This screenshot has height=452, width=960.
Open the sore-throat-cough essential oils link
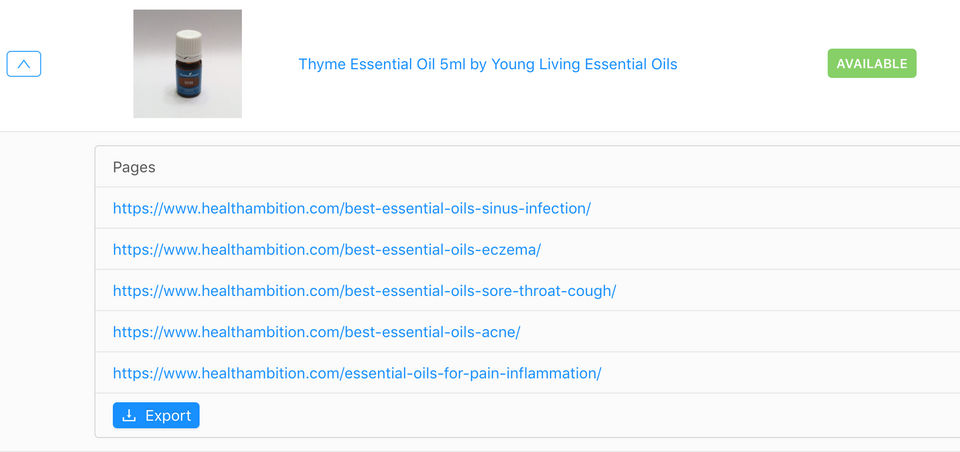(x=364, y=290)
